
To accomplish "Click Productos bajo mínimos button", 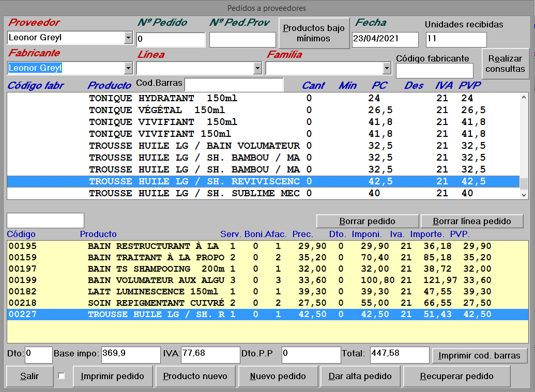I will pos(314,33).
